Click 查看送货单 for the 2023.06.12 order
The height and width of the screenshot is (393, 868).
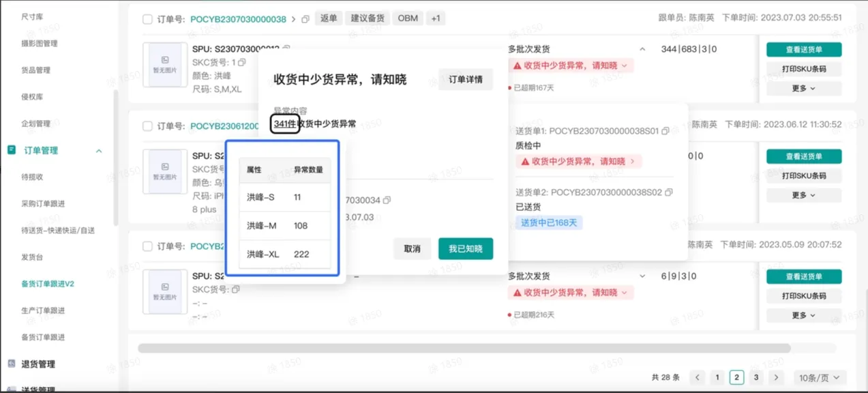[x=804, y=156]
